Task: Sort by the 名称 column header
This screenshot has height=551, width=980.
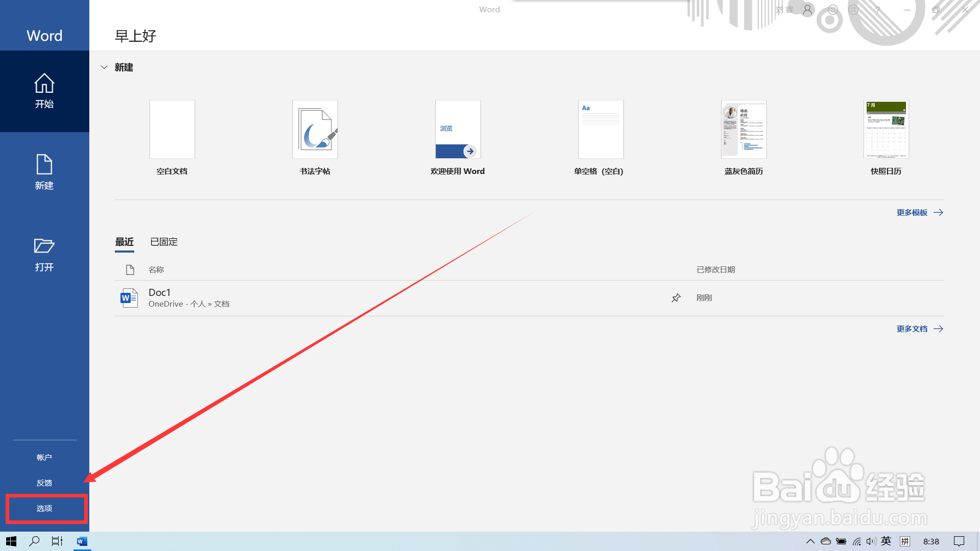Action: [x=156, y=269]
